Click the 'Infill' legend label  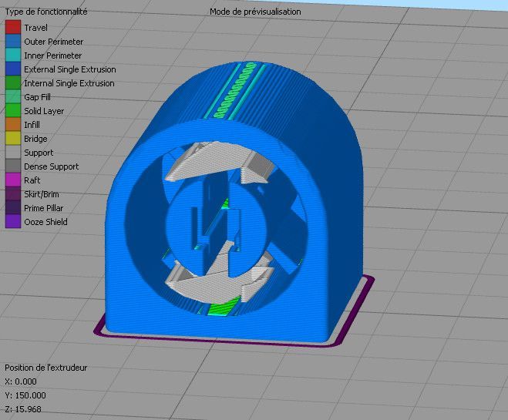coord(32,125)
